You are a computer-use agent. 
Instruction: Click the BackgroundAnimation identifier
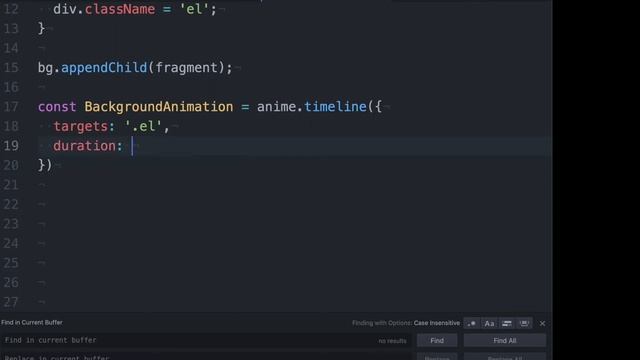point(159,107)
